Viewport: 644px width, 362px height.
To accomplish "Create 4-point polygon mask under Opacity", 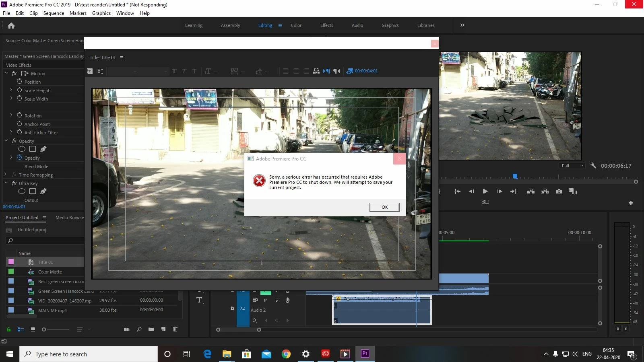I will click(33, 149).
